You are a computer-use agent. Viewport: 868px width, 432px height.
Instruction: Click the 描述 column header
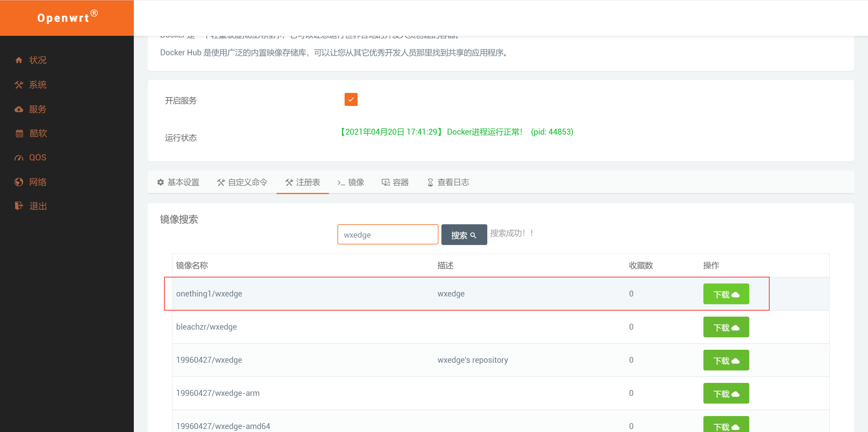point(445,266)
